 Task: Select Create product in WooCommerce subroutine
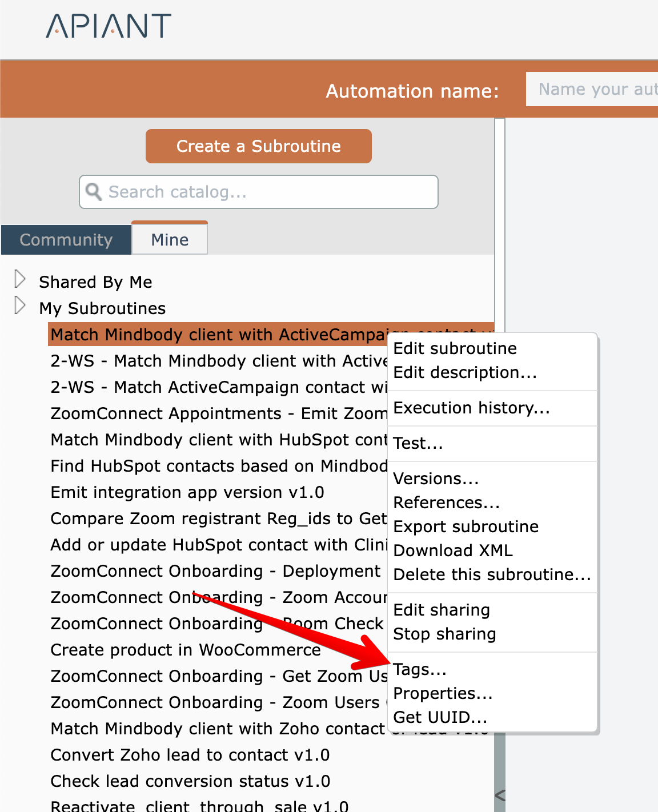(186, 650)
